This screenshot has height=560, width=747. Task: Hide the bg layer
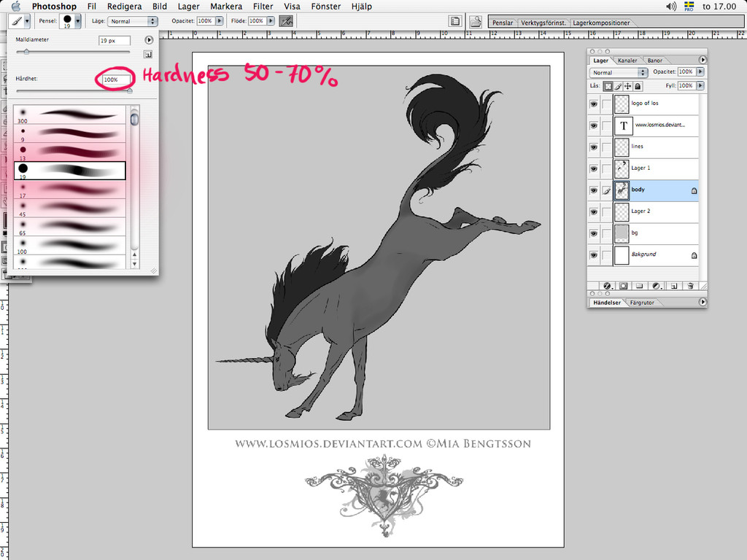coord(594,233)
